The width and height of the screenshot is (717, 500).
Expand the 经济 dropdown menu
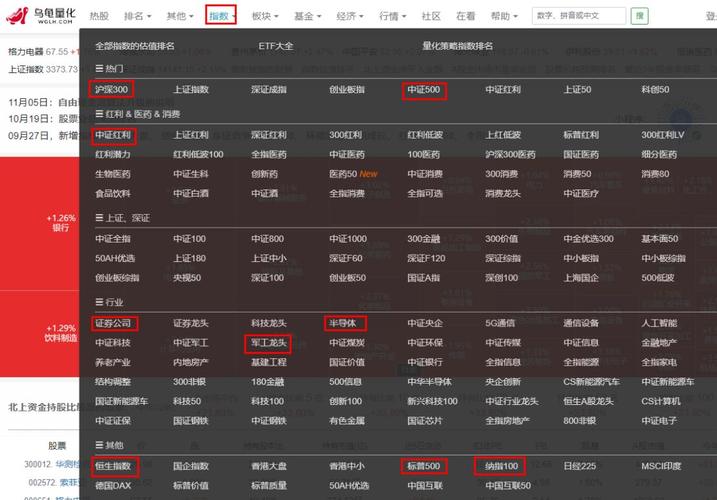350,16
